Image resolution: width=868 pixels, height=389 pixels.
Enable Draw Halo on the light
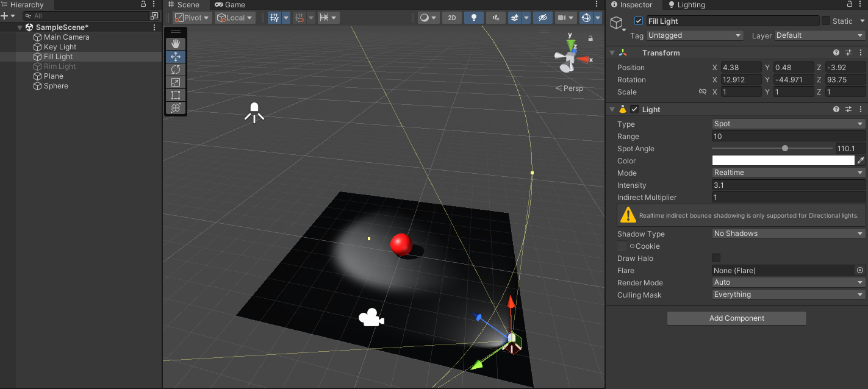click(x=716, y=257)
